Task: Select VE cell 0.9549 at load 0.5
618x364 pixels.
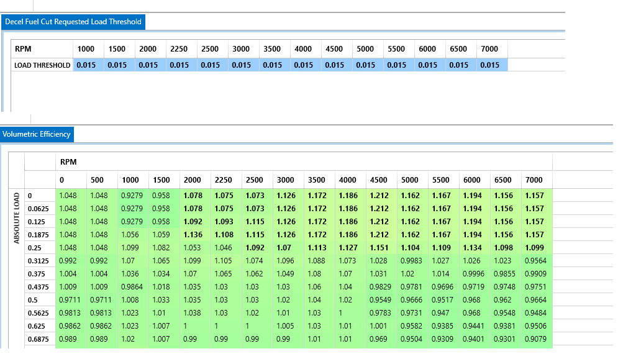Action: pyautogui.click(x=381, y=300)
